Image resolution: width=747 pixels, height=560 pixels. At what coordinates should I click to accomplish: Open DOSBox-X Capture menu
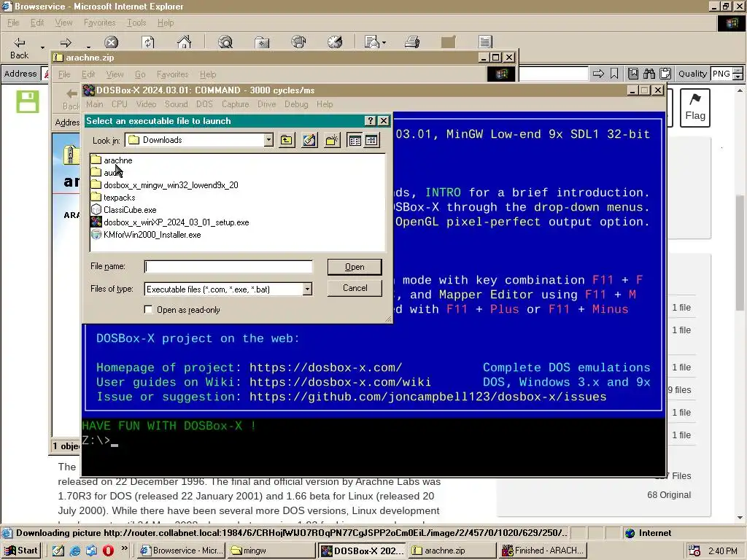tap(235, 104)
